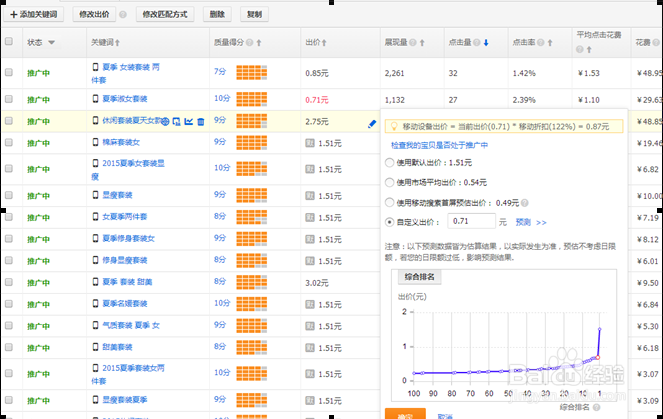Viewport: 663px width, 419px height.
Task: Click the pencil edit icon beside 2.75元
Action: pos(372,124)
